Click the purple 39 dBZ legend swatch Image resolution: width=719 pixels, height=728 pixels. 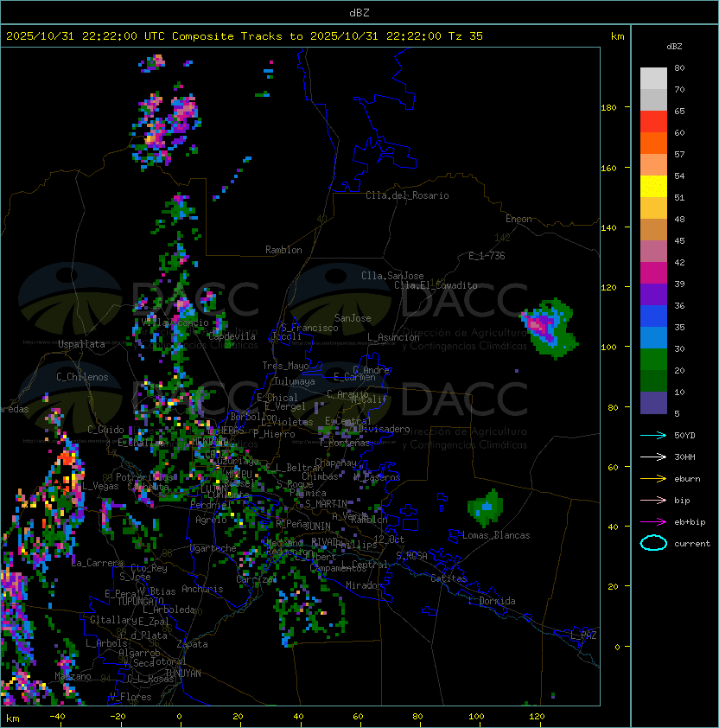(653, 294)
